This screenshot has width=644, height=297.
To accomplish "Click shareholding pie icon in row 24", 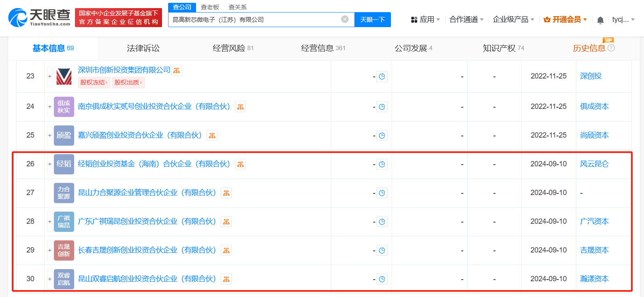I will [x=382, y=107].
